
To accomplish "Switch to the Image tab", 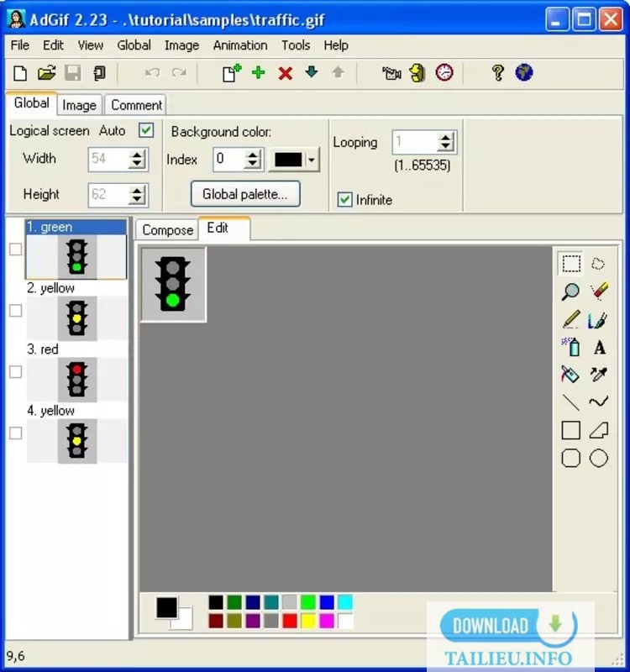I will pos(79,105).
